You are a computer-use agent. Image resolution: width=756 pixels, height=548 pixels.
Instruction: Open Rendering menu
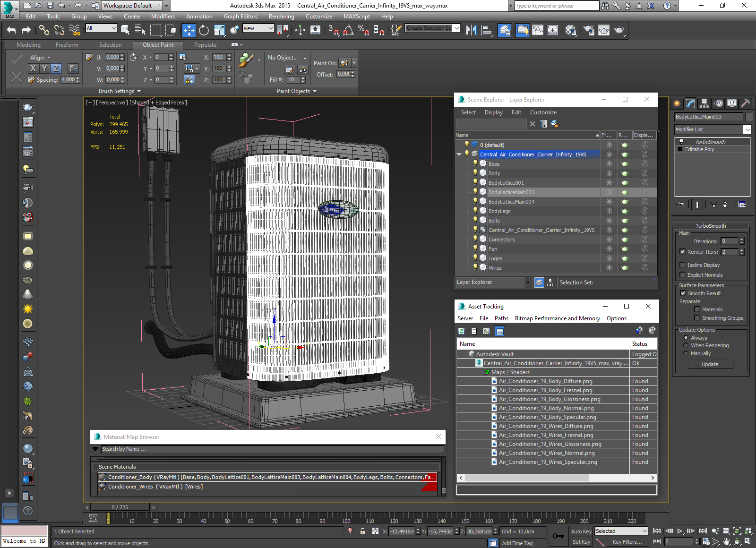point(282,17)
